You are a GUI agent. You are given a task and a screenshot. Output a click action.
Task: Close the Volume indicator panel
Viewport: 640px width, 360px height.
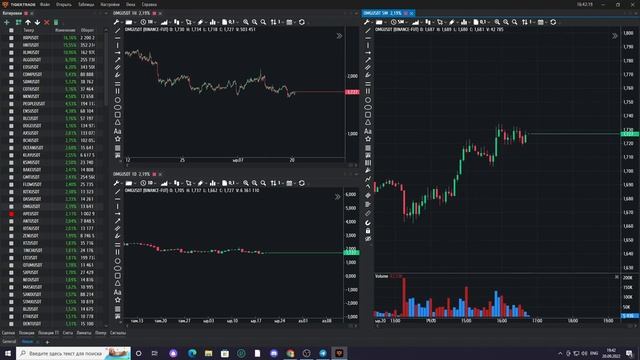click(616, 277)
